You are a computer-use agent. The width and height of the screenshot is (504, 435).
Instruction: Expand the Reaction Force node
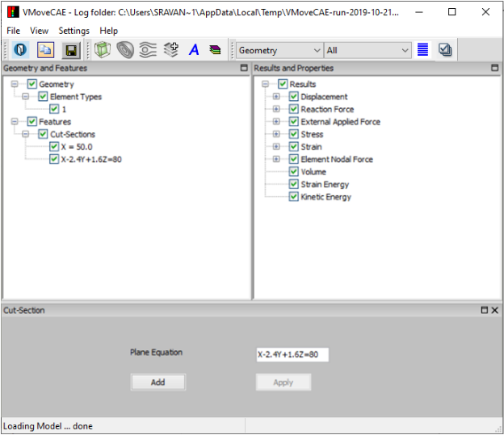276,109
